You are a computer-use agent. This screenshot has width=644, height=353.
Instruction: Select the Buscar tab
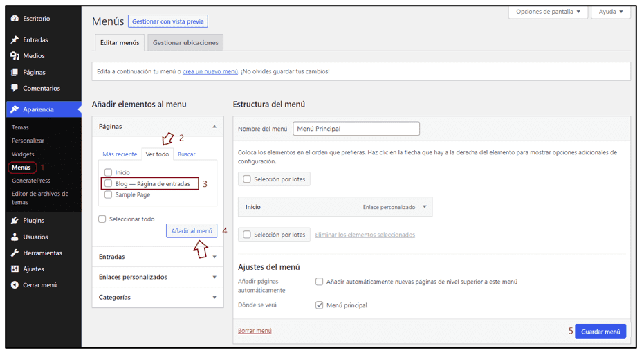pos(187,154)
